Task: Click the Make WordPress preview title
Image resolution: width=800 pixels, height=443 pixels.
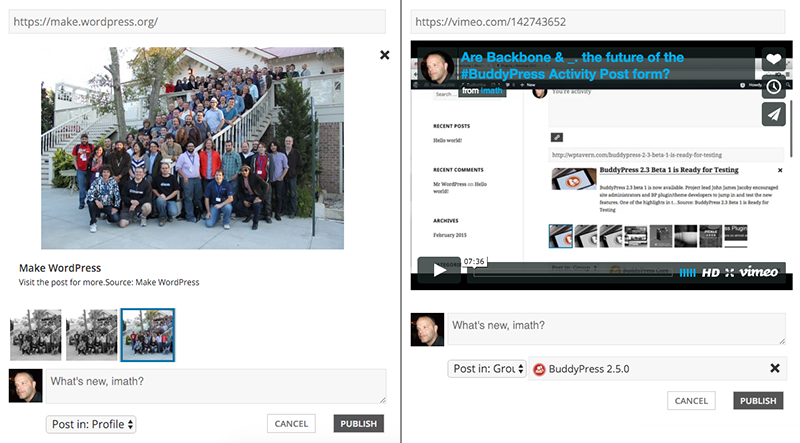Action: pos(60,267)
